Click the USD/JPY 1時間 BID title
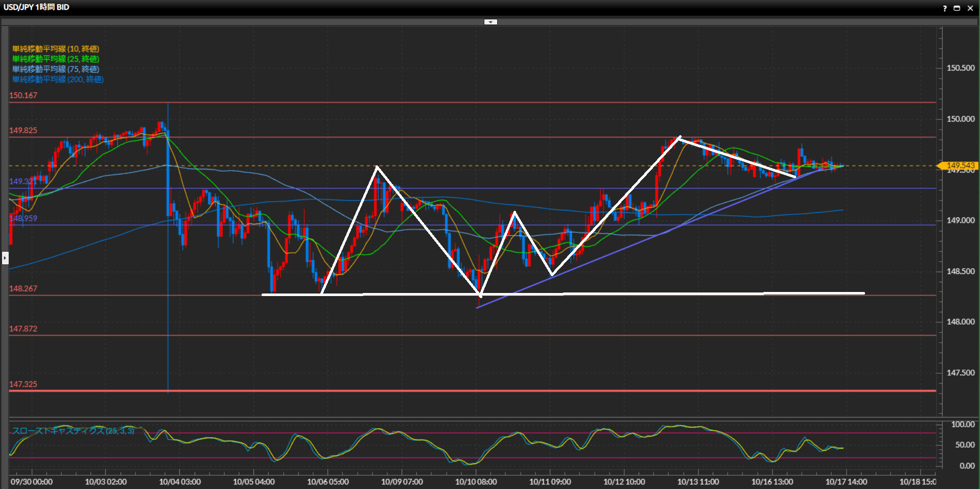This screenshot has height=489, width=980. point(36,7)
